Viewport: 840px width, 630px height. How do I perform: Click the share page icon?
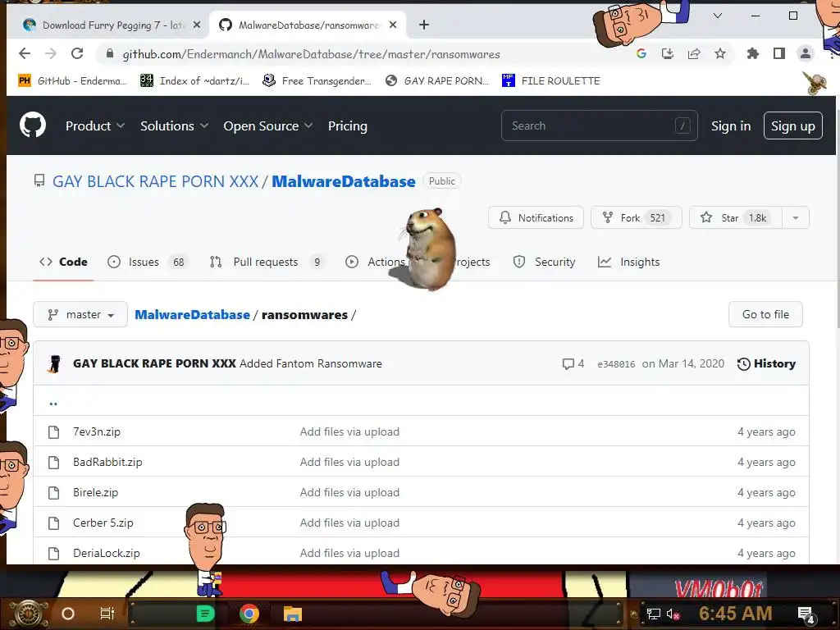(694, 53)
